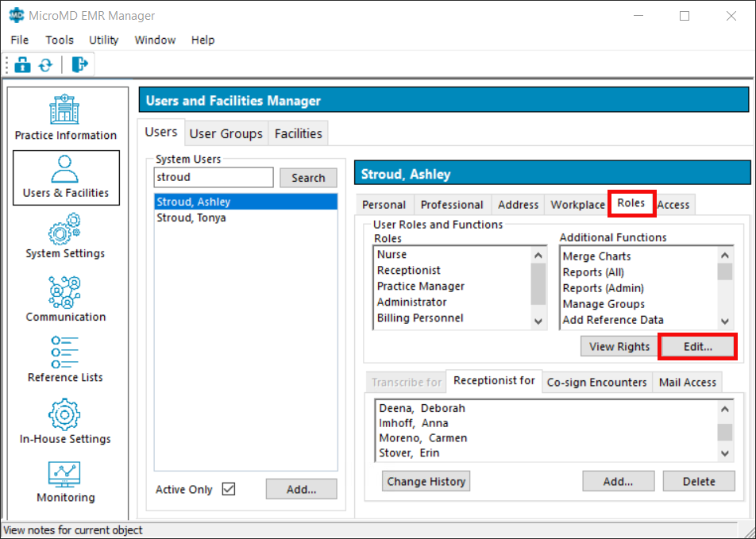Viewport: 756px width, 539px height.
Task: Switch to the Facilities tab
Action: 299,133
